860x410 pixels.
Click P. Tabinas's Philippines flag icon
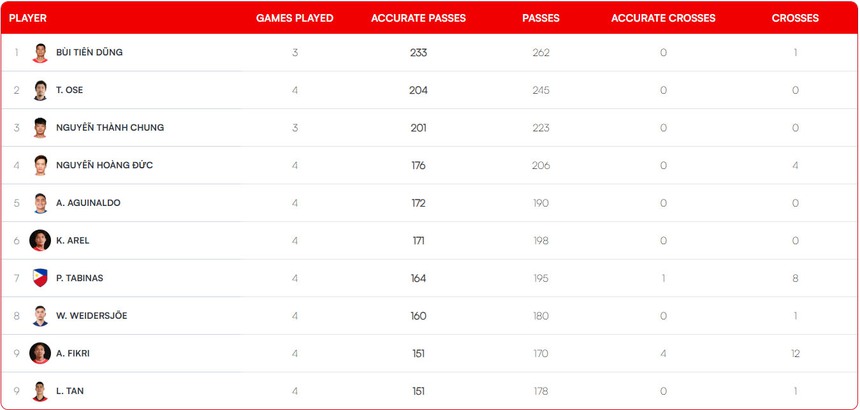click(40, 278)
